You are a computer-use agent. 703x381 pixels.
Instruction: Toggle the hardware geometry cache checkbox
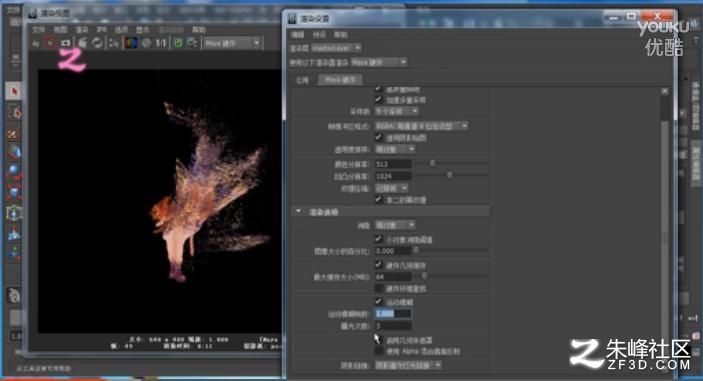pyautogui.click(x=378, y=265)
